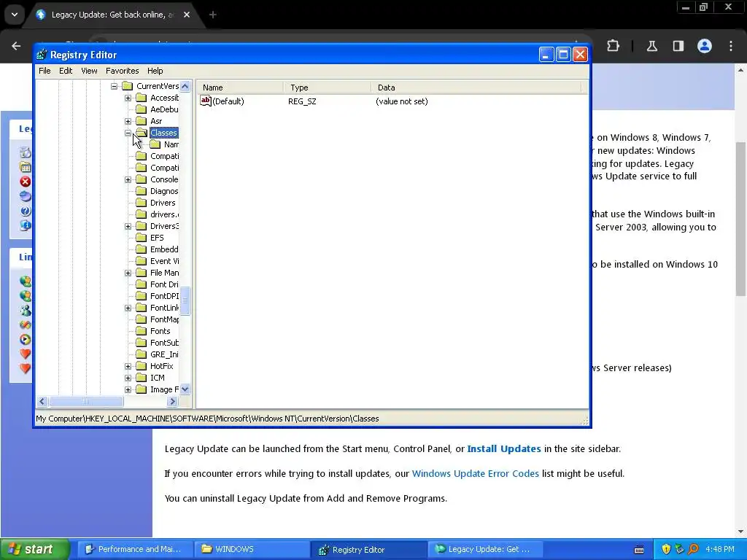The width and height of the screenshot is (747, 560).
Task: Click the keyboard icon on taskbar
Action: tap(639, 550)
